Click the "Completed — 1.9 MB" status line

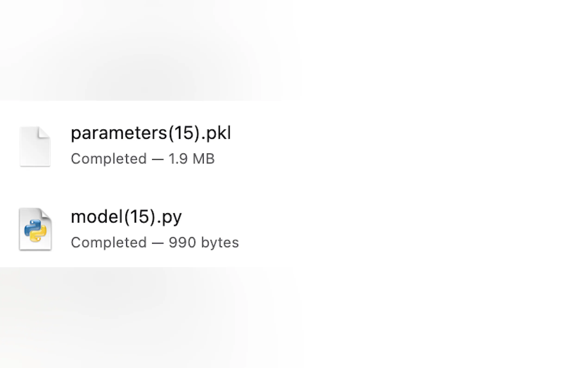[x=143, y=159]
